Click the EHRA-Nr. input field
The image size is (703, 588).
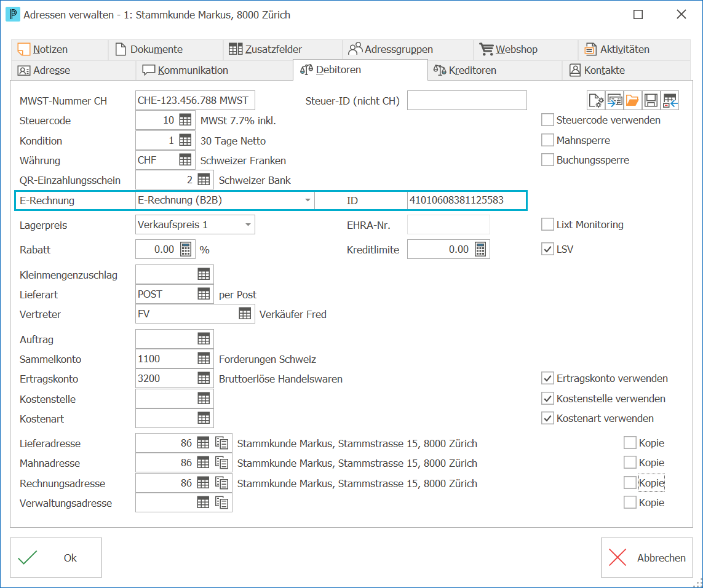point(448,224)
